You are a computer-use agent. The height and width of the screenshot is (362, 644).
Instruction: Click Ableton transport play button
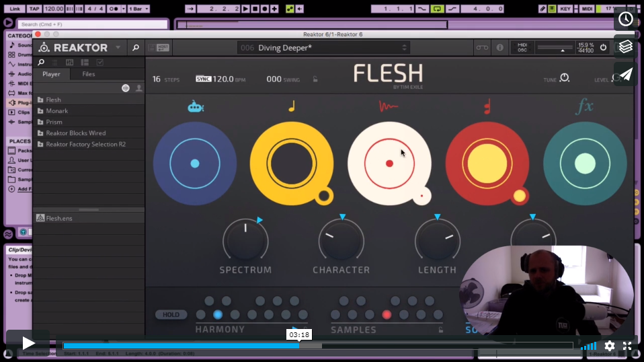pyautogui.click(x=245, y=9)
